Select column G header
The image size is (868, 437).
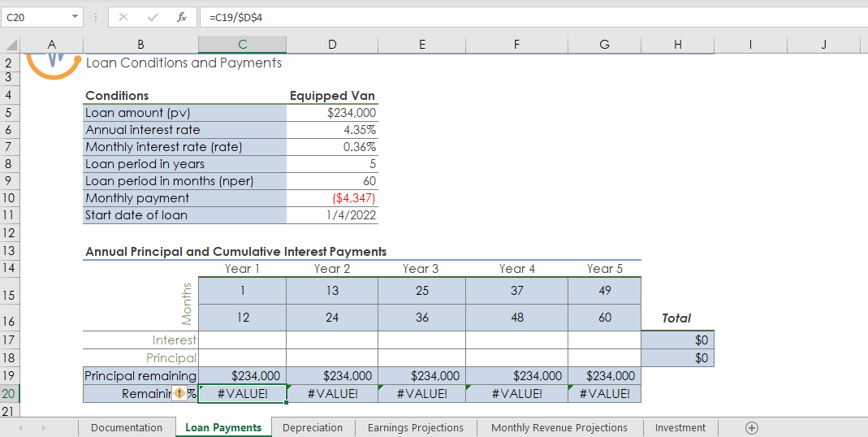click(604, 45)
